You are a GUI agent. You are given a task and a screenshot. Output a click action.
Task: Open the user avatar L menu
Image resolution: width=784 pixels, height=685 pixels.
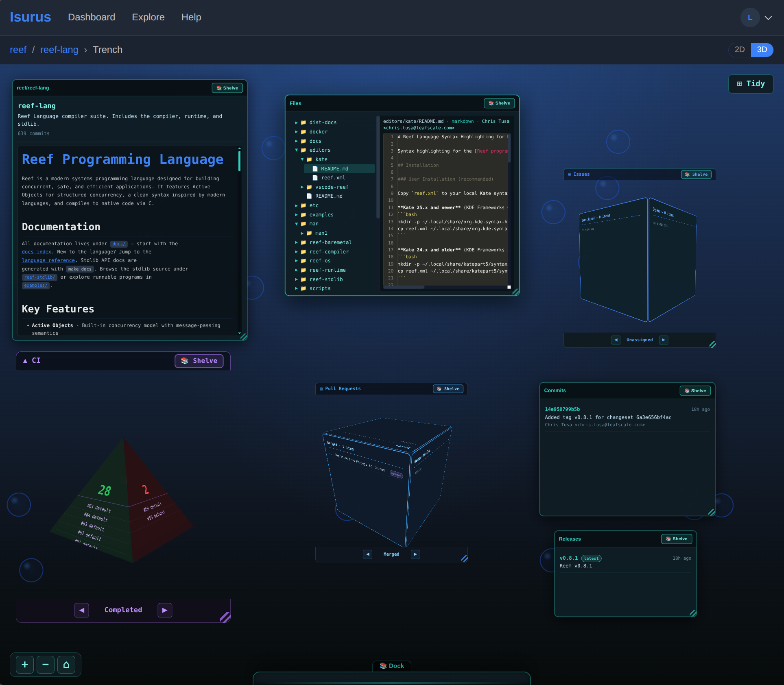[x=750, y=17]
